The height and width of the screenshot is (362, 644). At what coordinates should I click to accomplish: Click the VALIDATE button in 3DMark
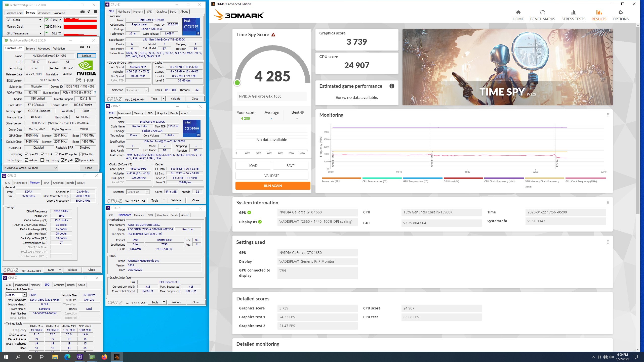(272, 176)
